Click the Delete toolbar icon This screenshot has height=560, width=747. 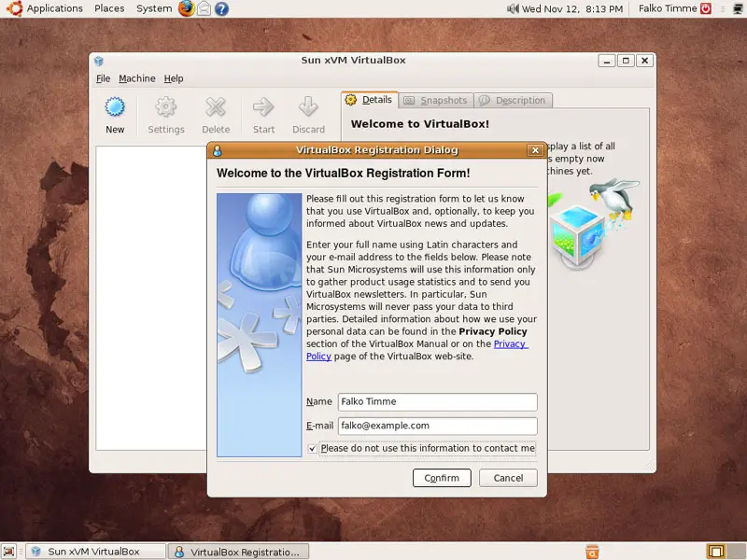pos(216,107)
